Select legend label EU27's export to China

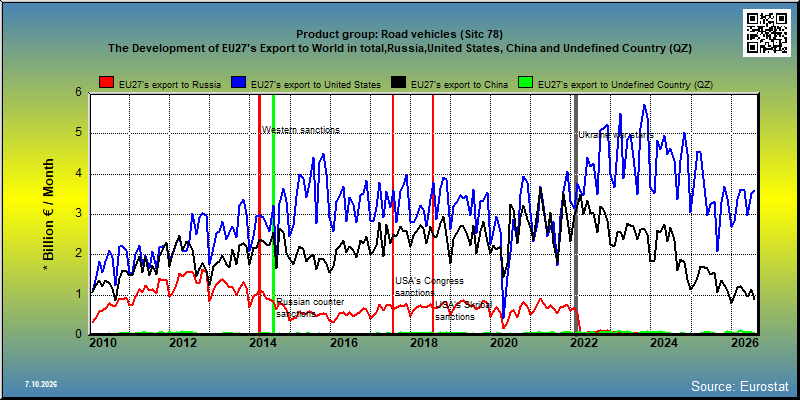click(459, 85)
